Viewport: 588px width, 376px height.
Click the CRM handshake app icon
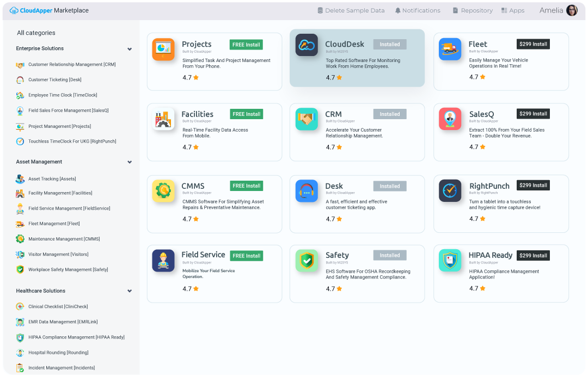307,119
